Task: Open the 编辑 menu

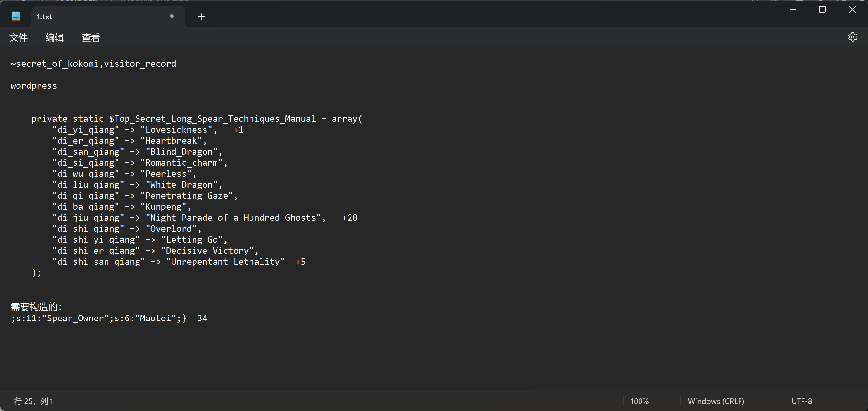Action: [x=54, y=38]
